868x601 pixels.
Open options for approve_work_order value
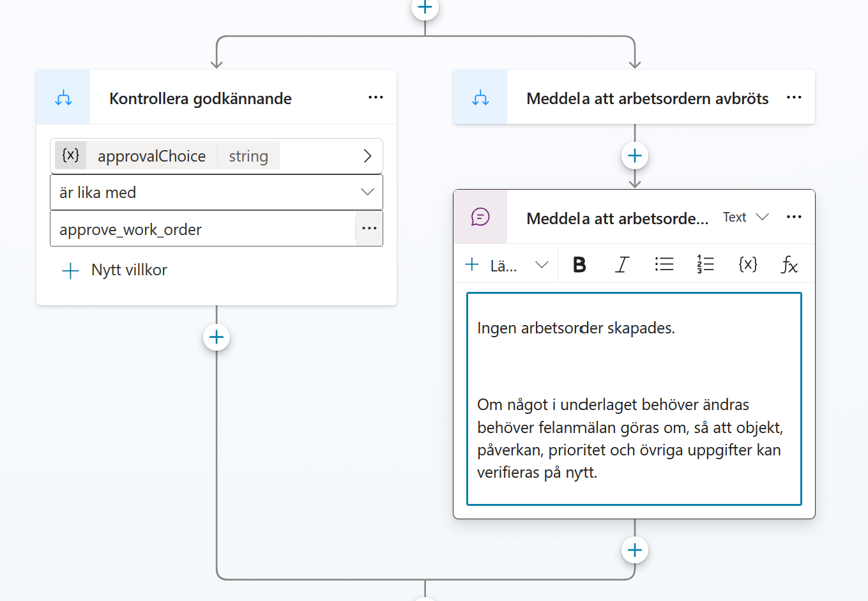pos(369,228)
